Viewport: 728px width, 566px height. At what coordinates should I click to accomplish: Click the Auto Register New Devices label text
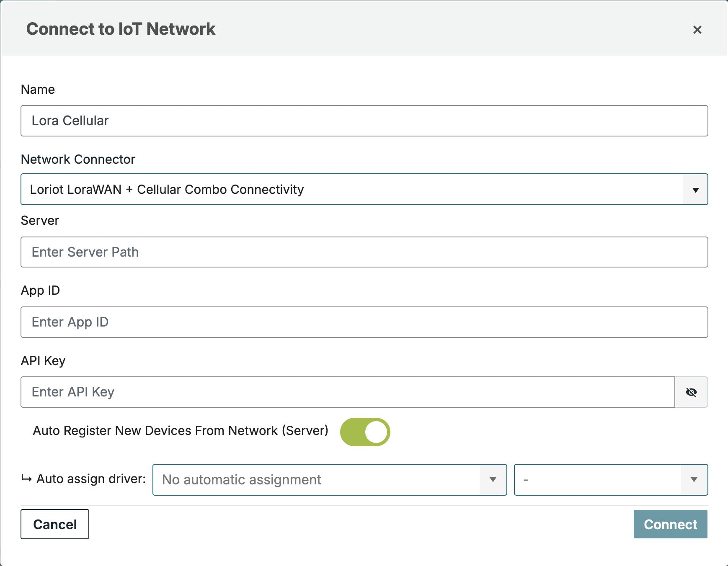coord(181,431)
